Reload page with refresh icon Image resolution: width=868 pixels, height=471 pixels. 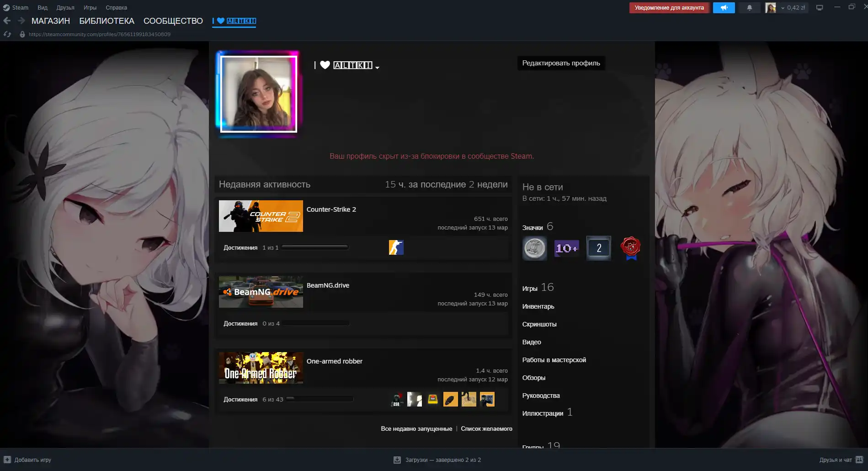coord(7,34)
